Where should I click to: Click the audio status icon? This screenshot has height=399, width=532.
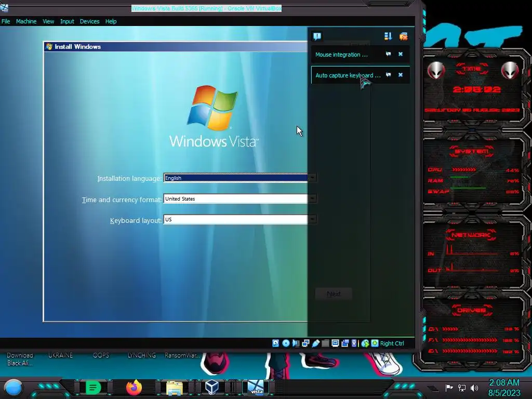[296, 343]
